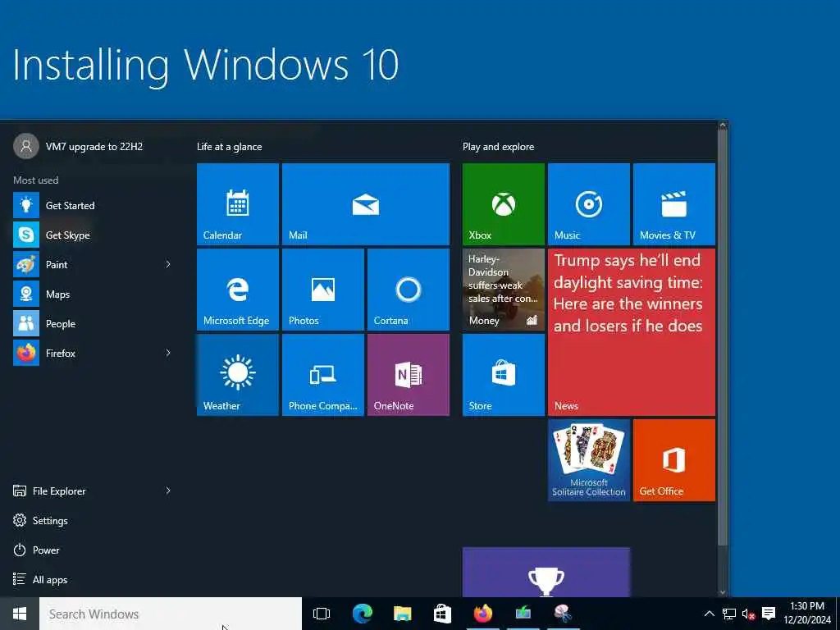This screenshot has height=630, width=840.
Task: Click the Play and explore group heading
Action: tap(498, 147)
